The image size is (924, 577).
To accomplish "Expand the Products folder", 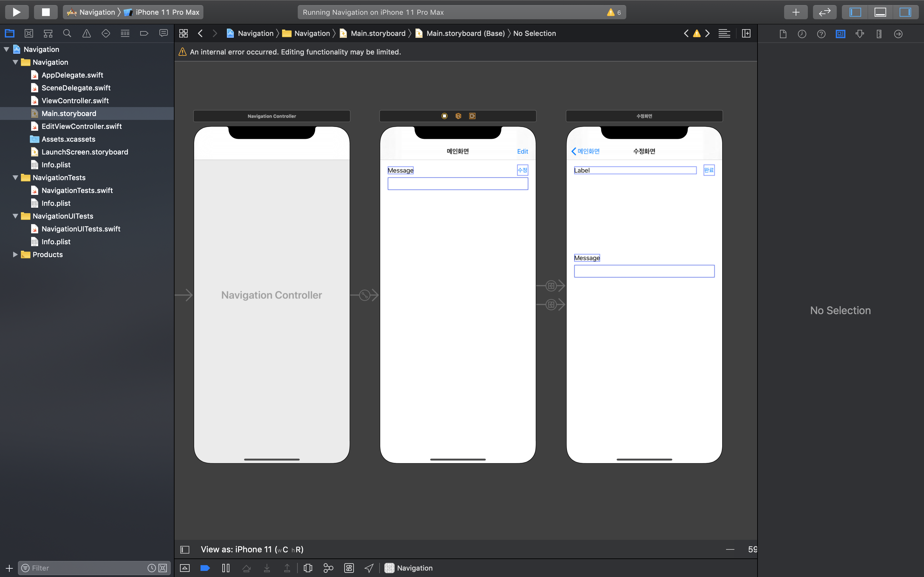I will pyautogui.click(x=16, y=255).
